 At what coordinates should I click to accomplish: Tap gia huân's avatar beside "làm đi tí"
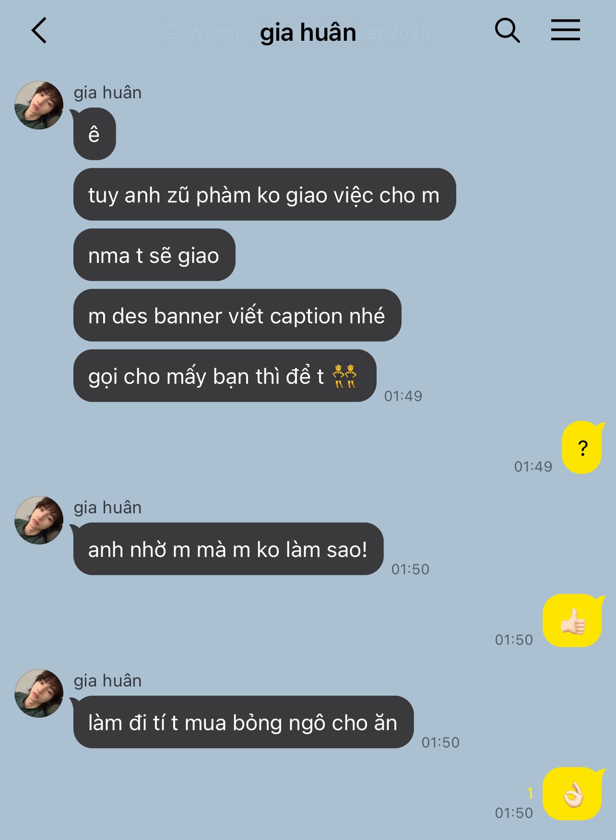click(x=39, y=693)
